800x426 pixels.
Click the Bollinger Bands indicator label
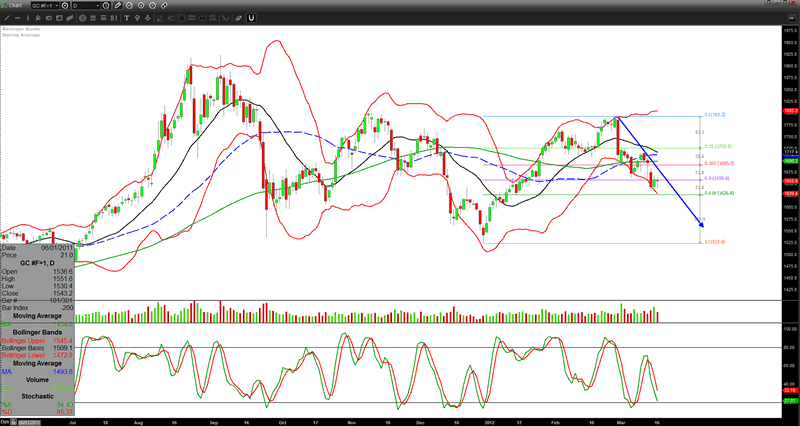tap(21, 29)
